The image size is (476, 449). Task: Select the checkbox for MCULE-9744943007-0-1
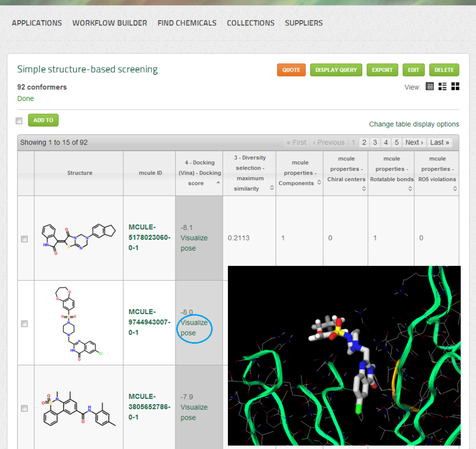point(24,324)
